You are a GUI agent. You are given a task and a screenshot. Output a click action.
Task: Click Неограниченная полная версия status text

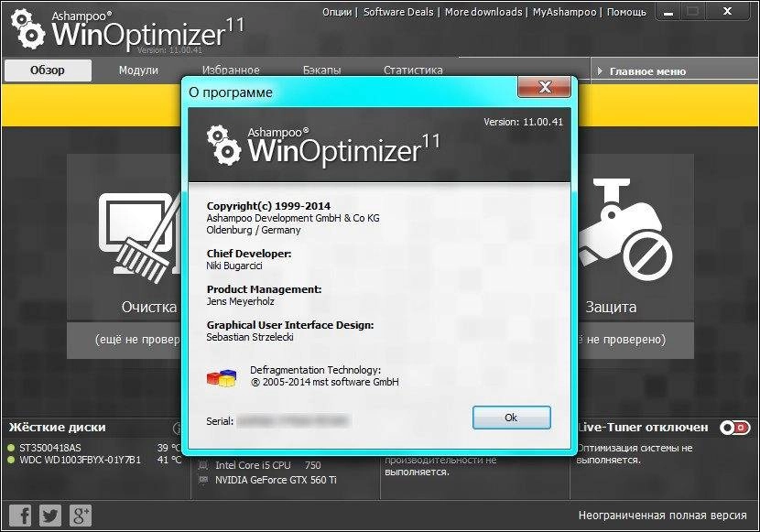coord(663,516)
